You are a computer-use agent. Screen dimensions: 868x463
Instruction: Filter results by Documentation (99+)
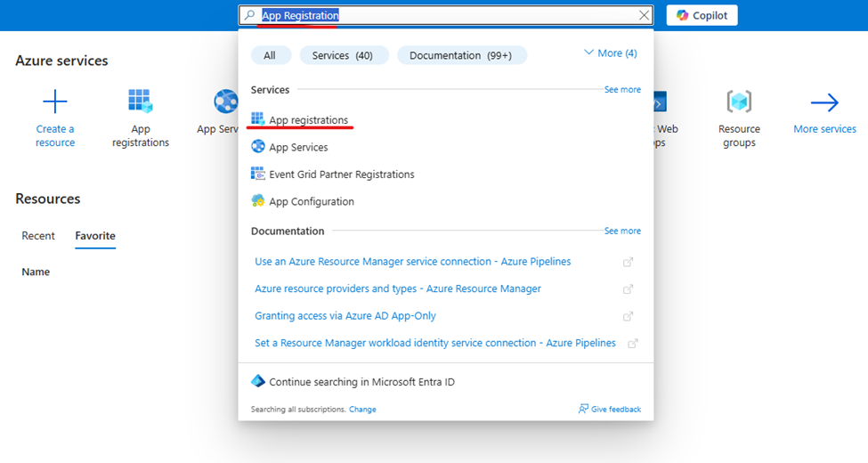pyautogui.click(x=461, y=55)
